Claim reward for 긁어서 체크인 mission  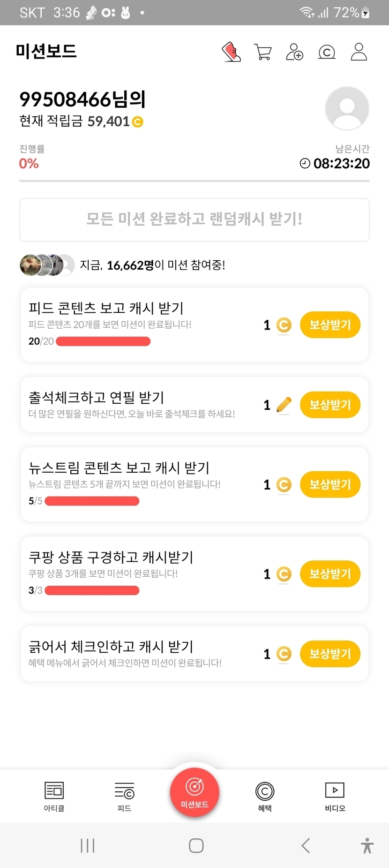(330, 654)
